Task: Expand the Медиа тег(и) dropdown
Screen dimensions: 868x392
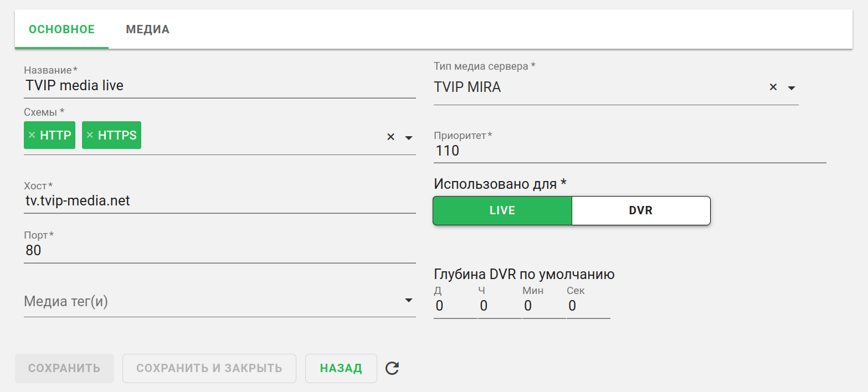Action: tap(409, 301)
